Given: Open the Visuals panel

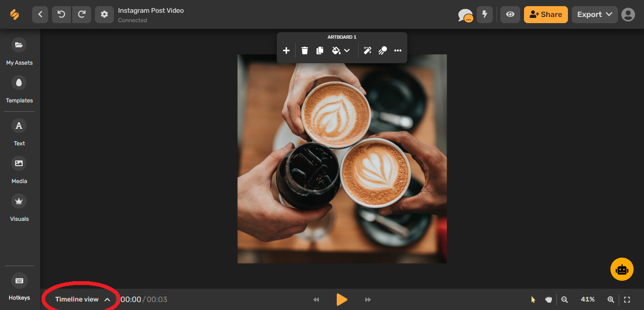Looking at the screenshot, I should click(x=19, y=208).
